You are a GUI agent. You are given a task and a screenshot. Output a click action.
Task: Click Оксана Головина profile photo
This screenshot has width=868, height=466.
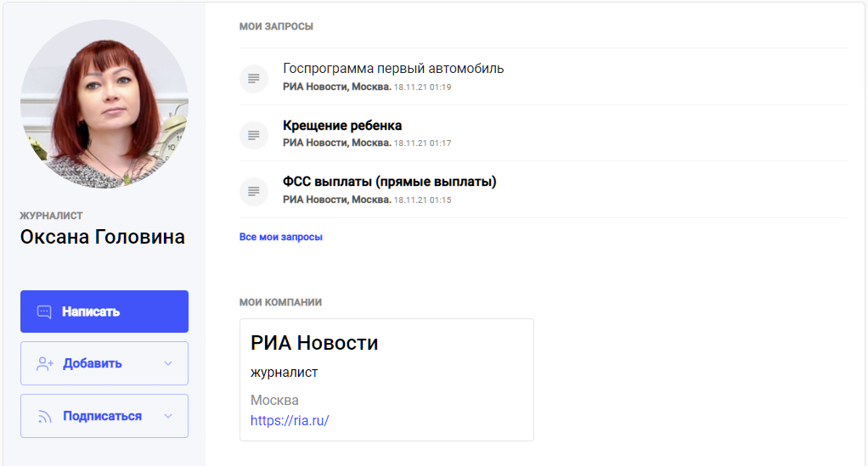(x=104, y=104)
